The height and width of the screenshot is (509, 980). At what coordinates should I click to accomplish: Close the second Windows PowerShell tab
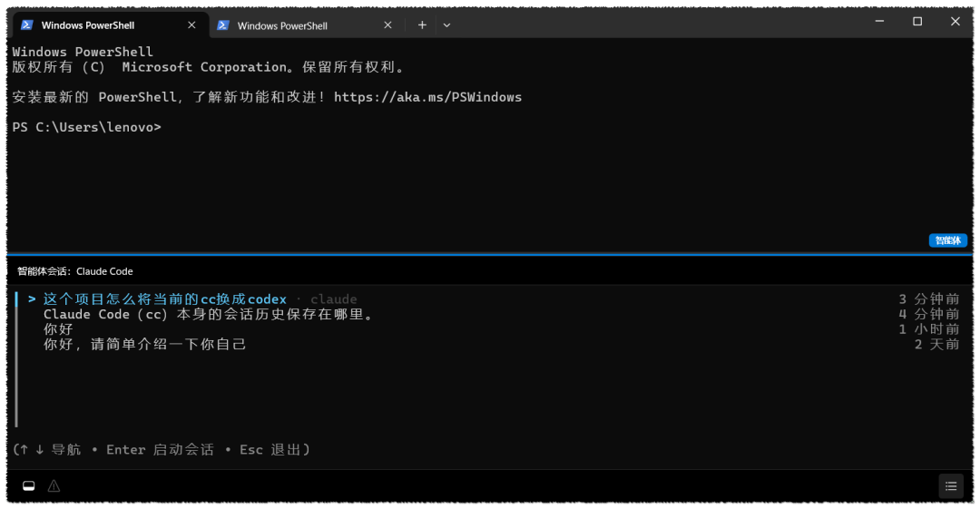[x=387, y=25]
